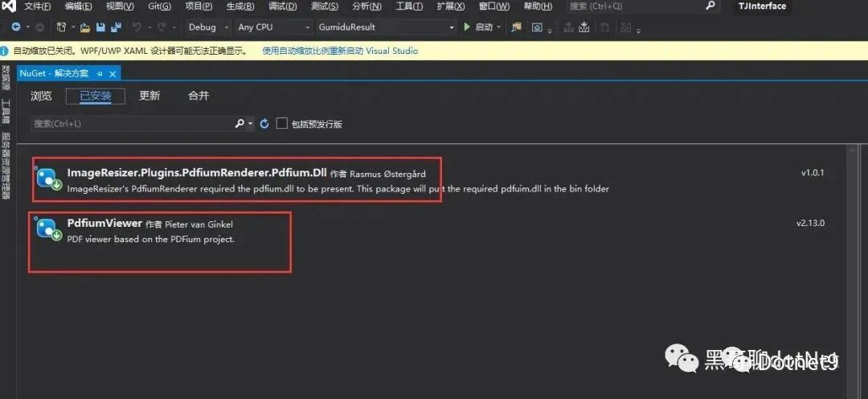This screenshot has width=868, height=399.
Task: Open the 扩展(X) menu
Action: 451,6
